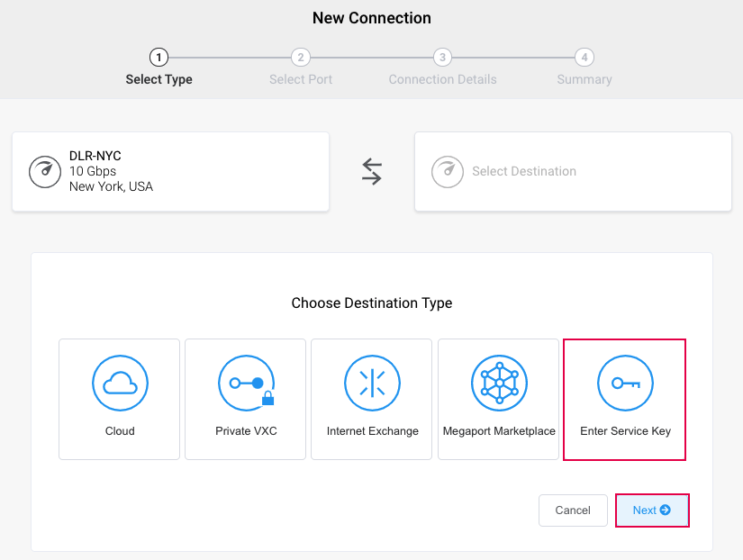Select the Cloud destination icon
Viewport: 743px width, 560px height.
point(120,383)
